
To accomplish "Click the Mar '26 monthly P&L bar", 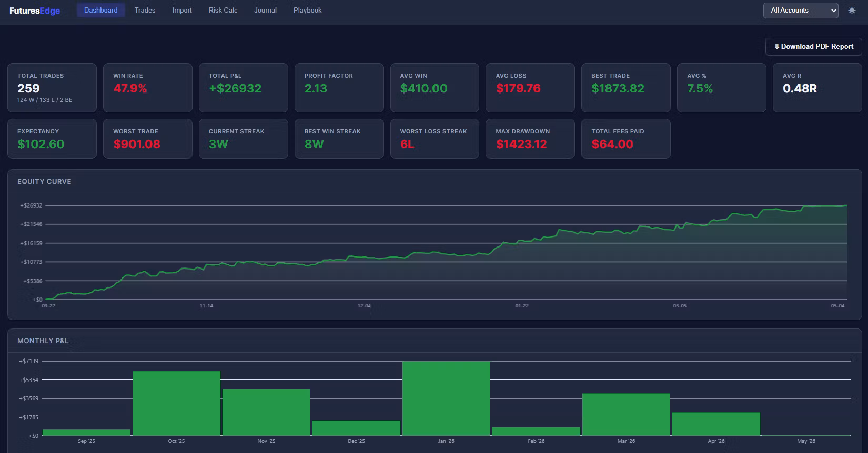I will click(x=626, y=415).
